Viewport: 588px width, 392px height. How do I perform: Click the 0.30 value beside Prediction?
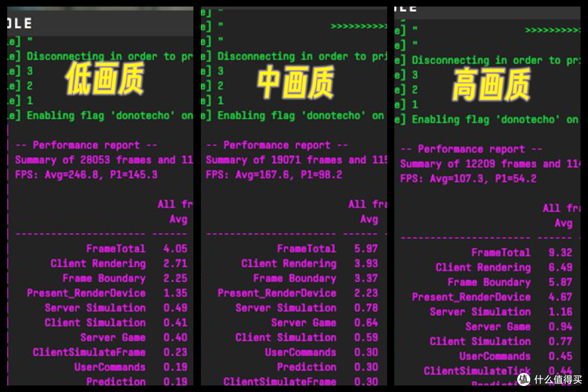coord(366,367)
